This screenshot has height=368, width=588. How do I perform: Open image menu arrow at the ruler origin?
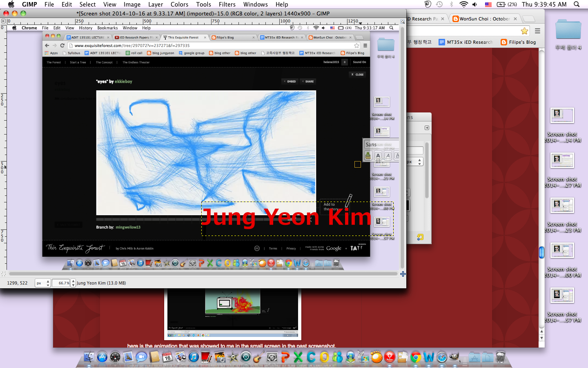(4, 21)
